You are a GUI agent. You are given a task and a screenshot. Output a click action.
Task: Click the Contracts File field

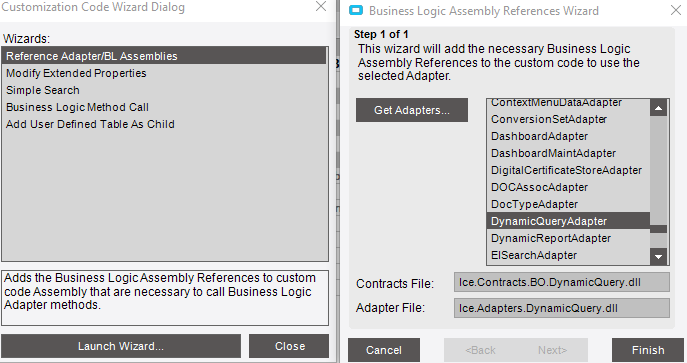coord(562,282)
